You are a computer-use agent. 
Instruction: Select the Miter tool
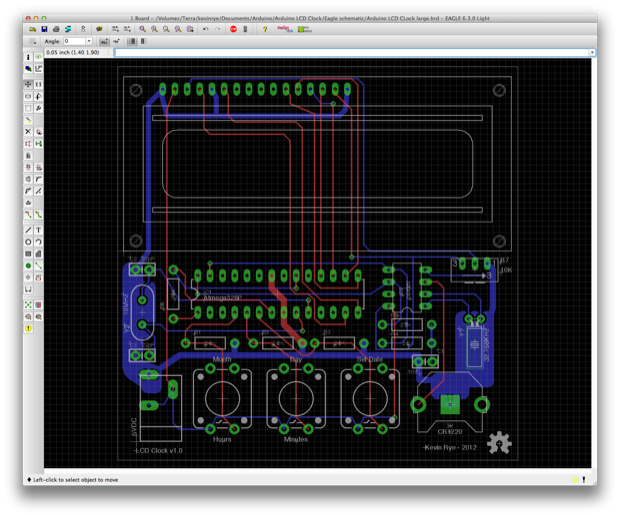coord(38,179)
